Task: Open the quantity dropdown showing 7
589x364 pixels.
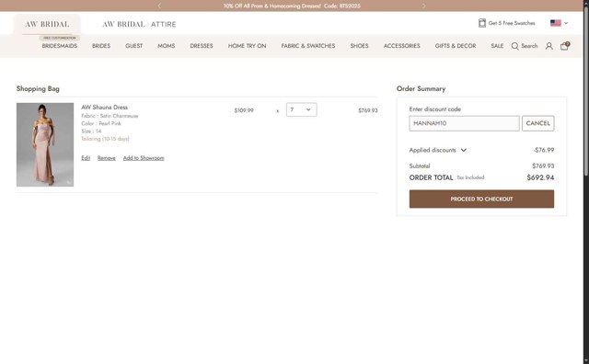Action: 301,109
